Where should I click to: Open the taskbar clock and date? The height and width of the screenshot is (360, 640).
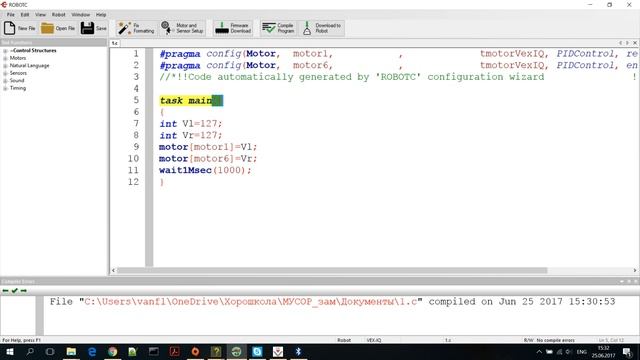pyautogui.click(x=603, y=351)
